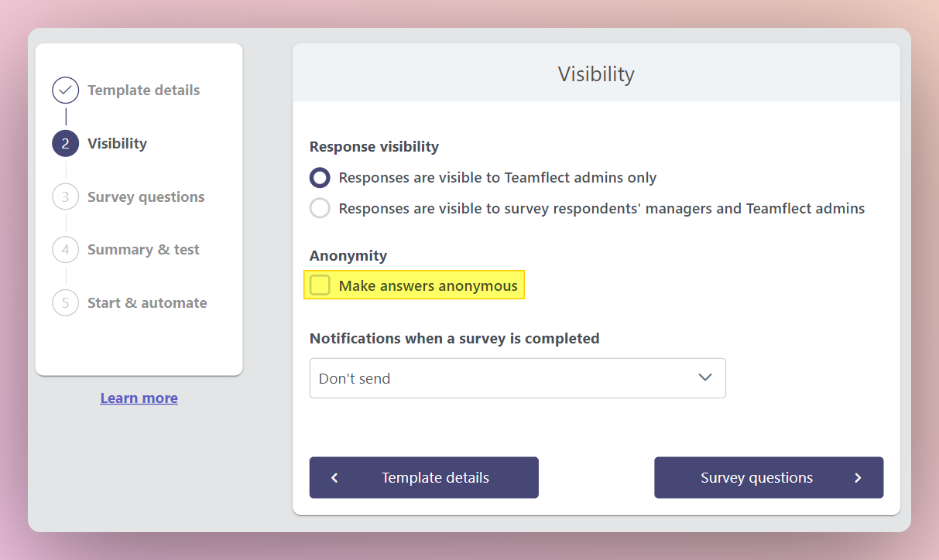Go back with Template details button
Image resolution: width=939 pixels, height=560 pixels.
click(424, 478)
